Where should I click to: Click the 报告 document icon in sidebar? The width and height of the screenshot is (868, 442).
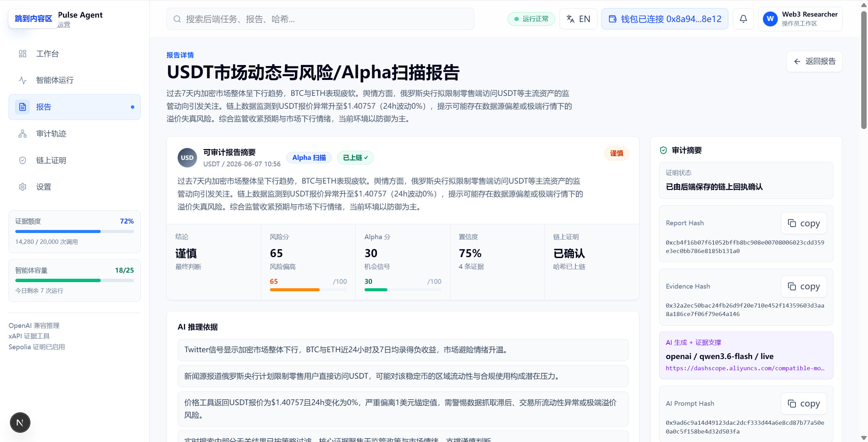coord(22,107)
